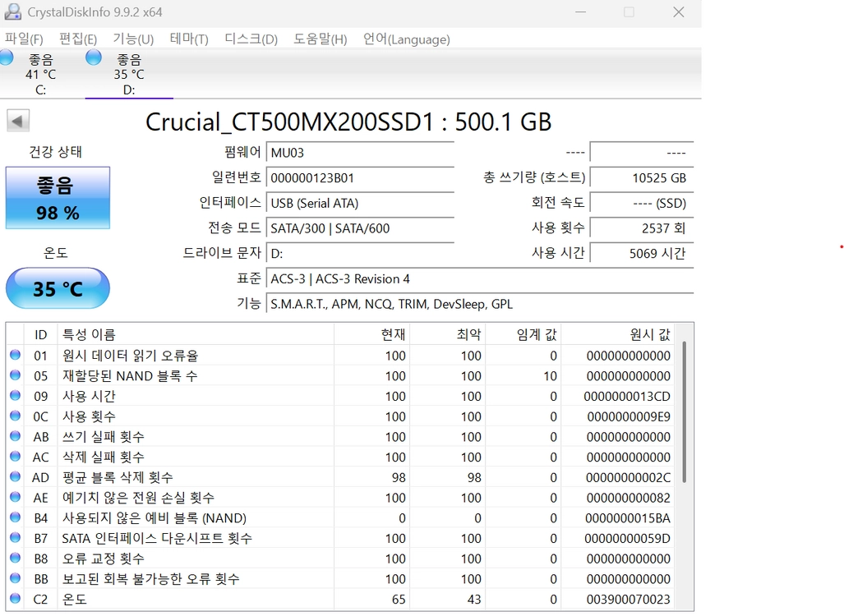Click the ID column header
Image resolution: width=844 pixels, height=616 pixels.
[41, 334]
